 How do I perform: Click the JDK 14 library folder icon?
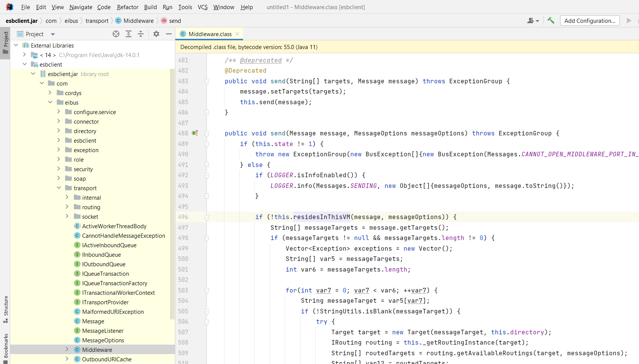[34, 55]
